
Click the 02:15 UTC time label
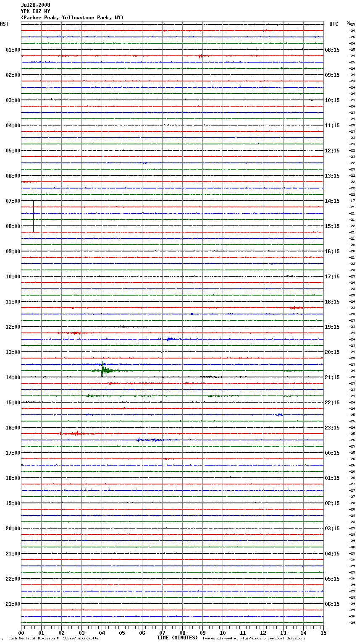click(x=332, y=503)
